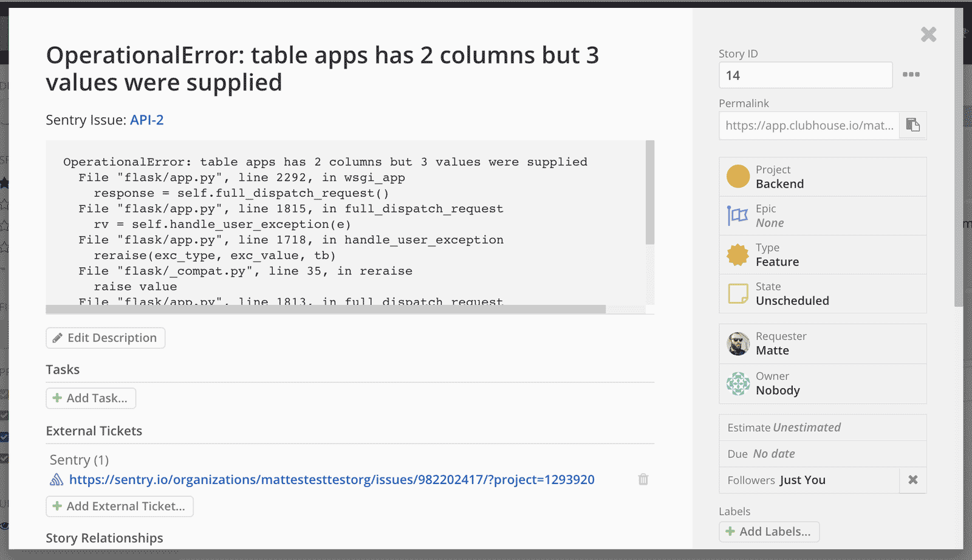Click Add External Ticket button
This screenshot has height=560, width=972.
pos(120,507)
